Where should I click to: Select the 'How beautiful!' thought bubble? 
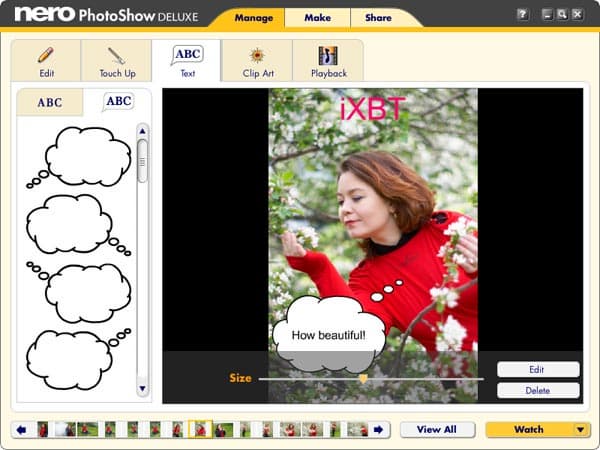pyautogui.click(x=329, y=334)
